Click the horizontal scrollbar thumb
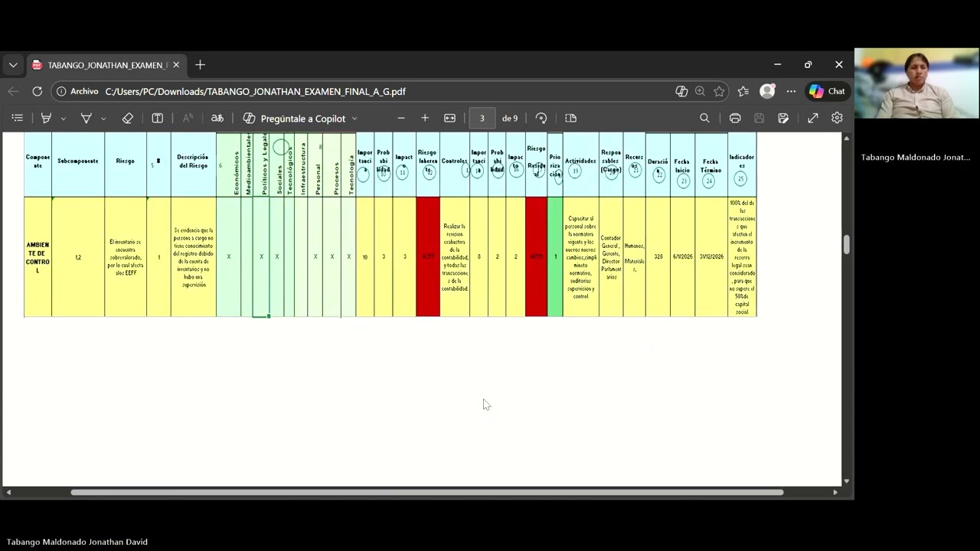Image resolution: width=980 pixels, height=551 pixels. point(427,492)
